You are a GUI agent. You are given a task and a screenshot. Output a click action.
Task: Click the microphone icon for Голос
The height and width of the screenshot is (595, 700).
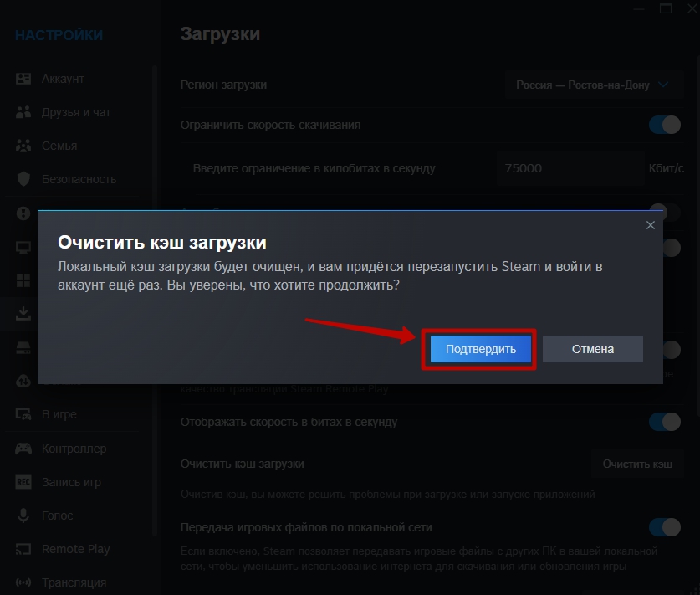23,515
